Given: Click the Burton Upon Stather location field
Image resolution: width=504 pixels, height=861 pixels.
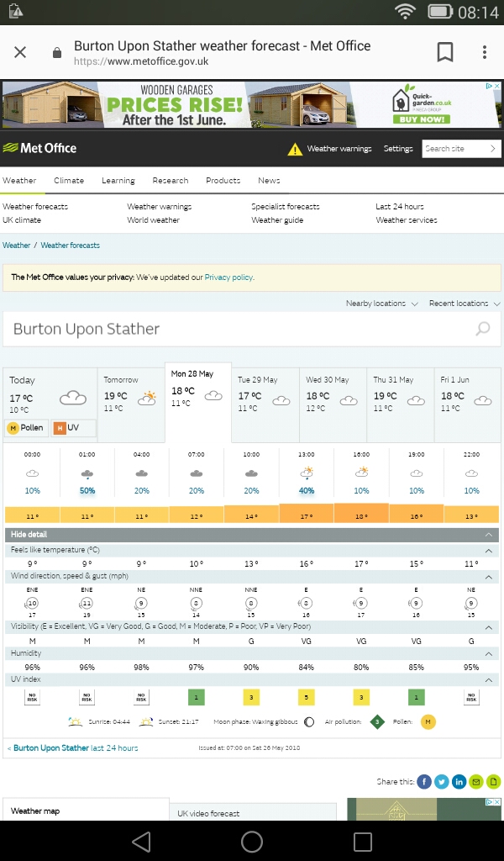Looking at the screenshot, I should tap(252, 329).
